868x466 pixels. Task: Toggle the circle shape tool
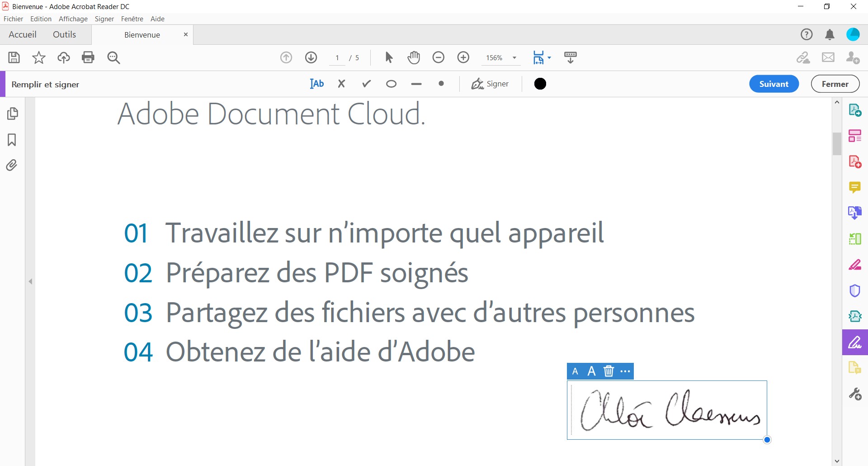pos(392,84)
